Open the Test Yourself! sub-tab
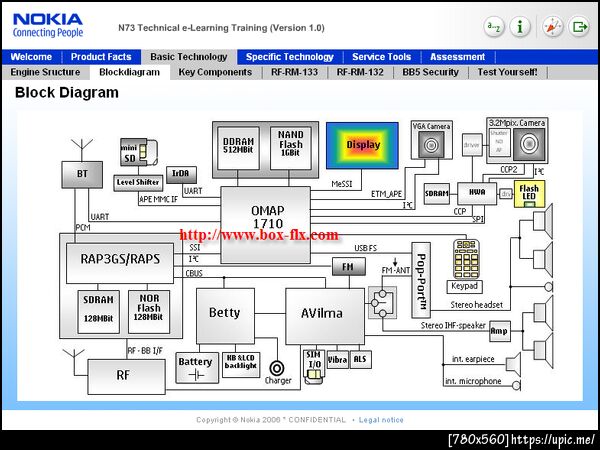 click(508, 72)
